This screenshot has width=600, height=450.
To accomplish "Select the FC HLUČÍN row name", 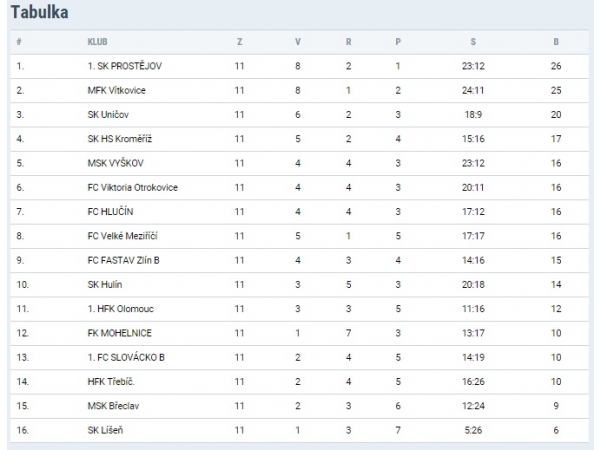I will click(112, 211).
